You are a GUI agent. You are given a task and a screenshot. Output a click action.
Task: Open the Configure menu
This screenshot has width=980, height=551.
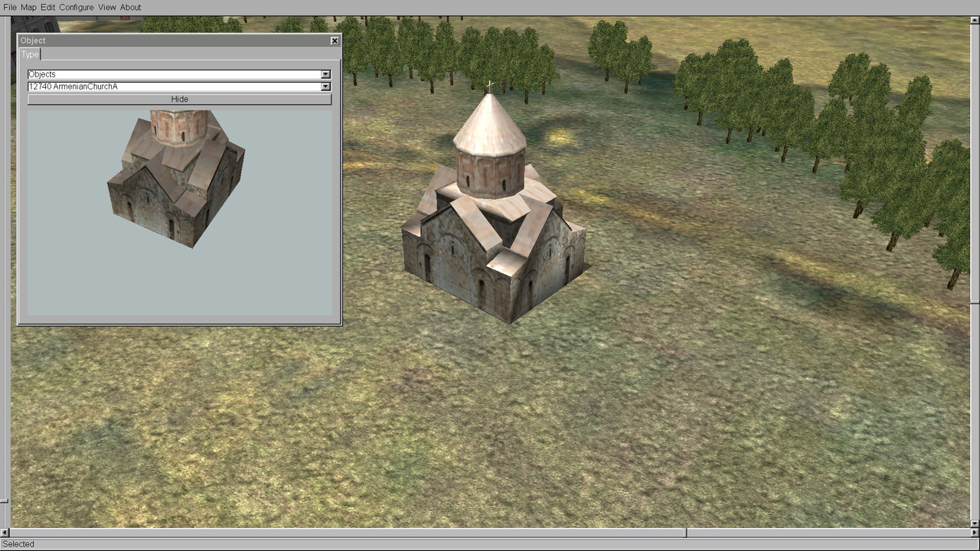(x=77, y=7)
